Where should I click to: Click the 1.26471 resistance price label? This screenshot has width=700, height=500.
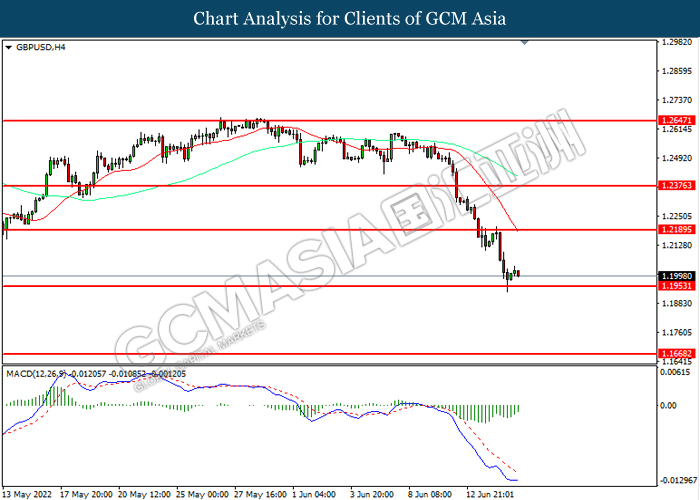(x=677, y=121)
